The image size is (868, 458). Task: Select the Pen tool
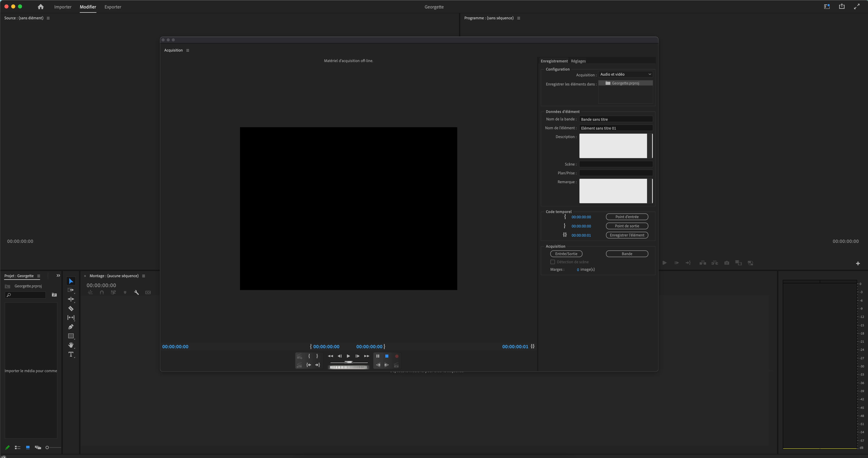(71, 327)
